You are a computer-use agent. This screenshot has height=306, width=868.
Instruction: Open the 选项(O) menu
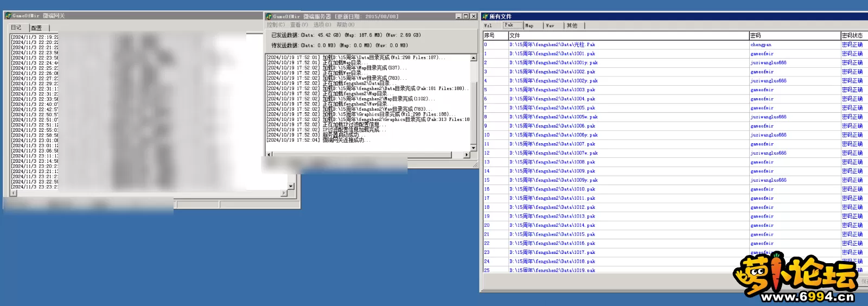(322, 25)
